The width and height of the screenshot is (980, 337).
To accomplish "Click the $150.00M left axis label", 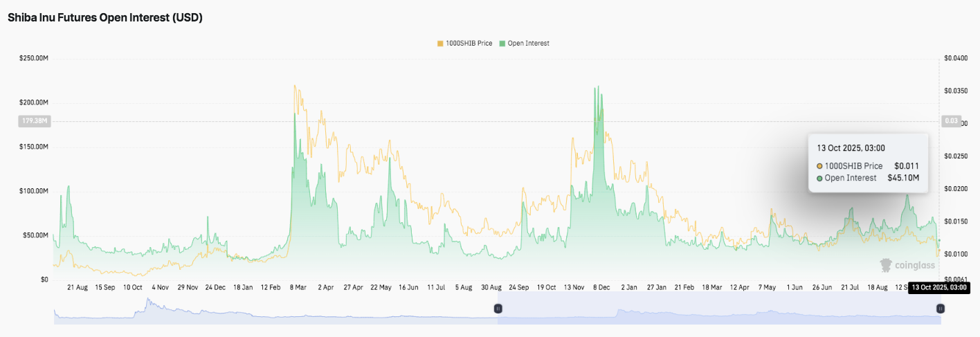I will point(34,147).
